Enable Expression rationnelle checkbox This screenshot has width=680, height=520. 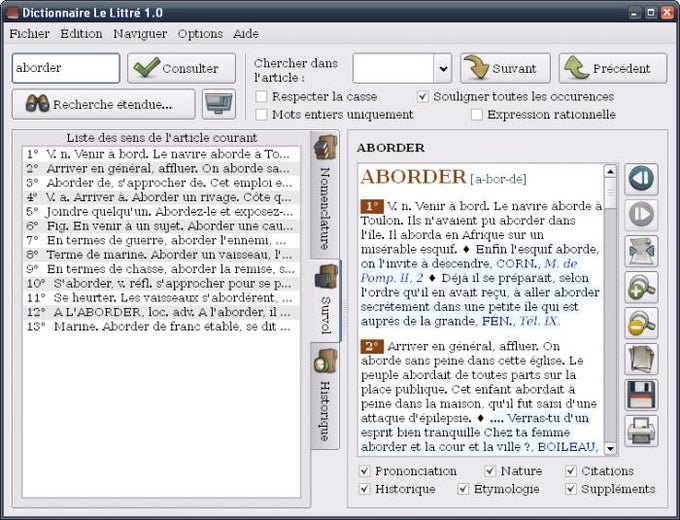tap(477, 114)
